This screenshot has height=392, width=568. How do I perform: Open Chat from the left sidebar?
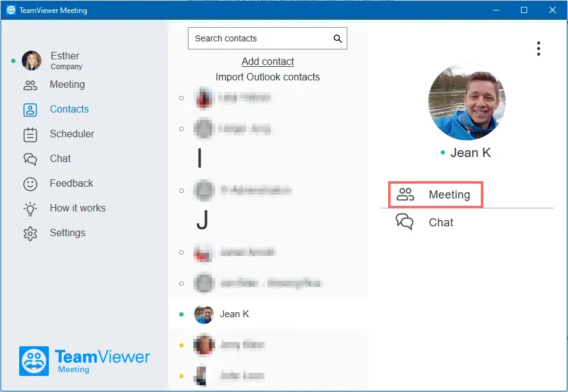(x=60, y=158)
